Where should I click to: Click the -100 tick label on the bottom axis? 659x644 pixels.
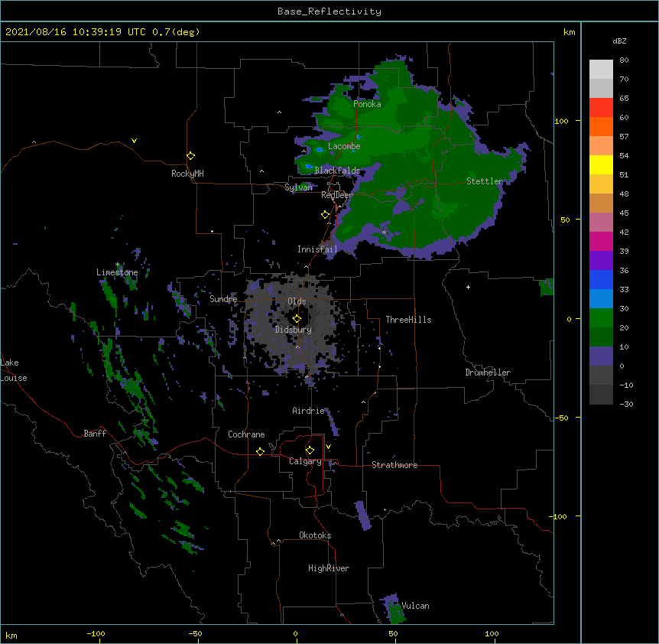point(96,633)
